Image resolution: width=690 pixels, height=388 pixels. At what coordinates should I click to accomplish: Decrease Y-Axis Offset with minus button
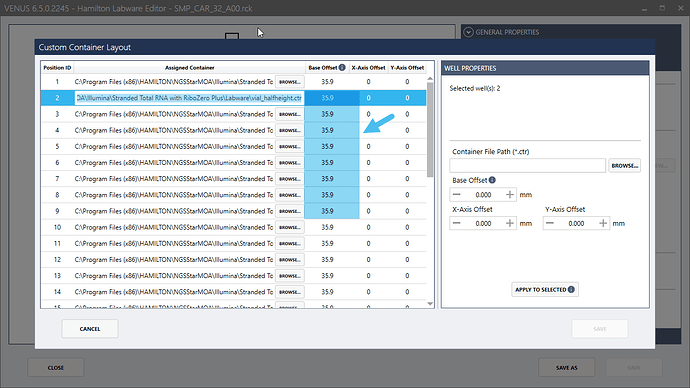(550, 223)
